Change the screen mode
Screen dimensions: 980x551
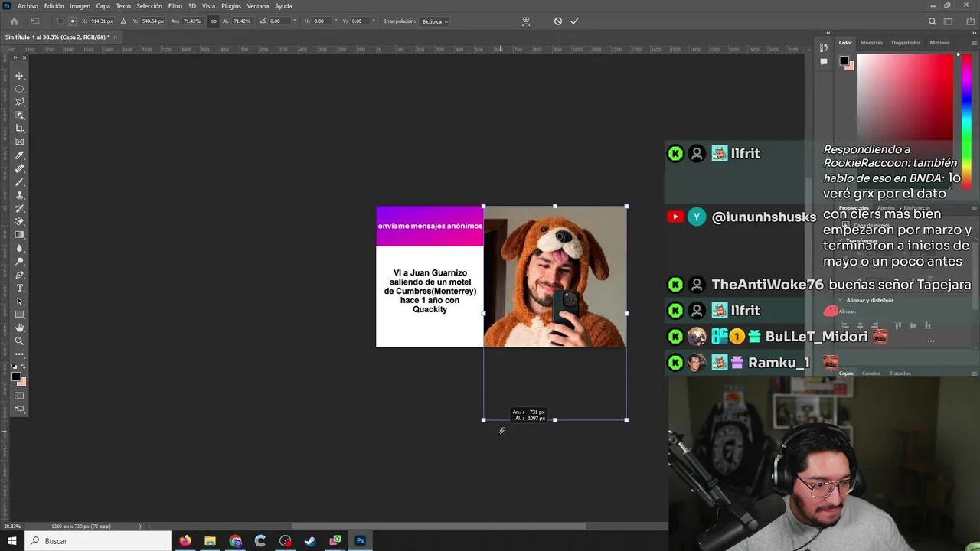coord(20,409)
